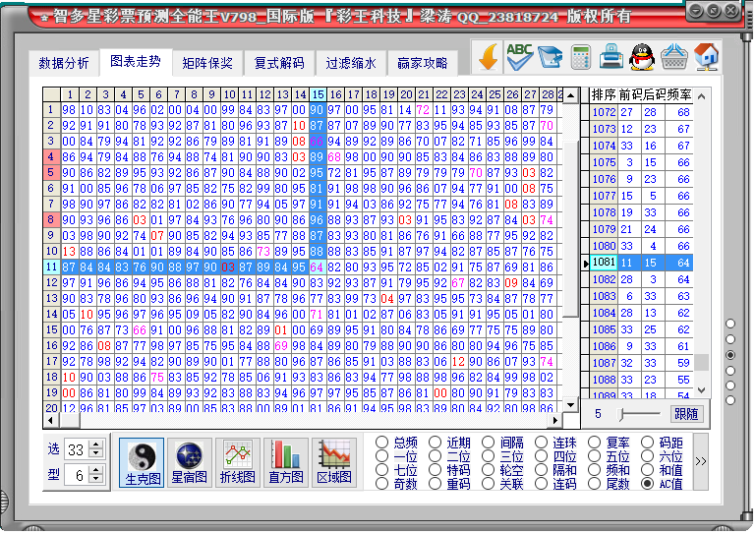Select the 直方图 bar chart
This screenshot has width=756, height=534.
286,462
